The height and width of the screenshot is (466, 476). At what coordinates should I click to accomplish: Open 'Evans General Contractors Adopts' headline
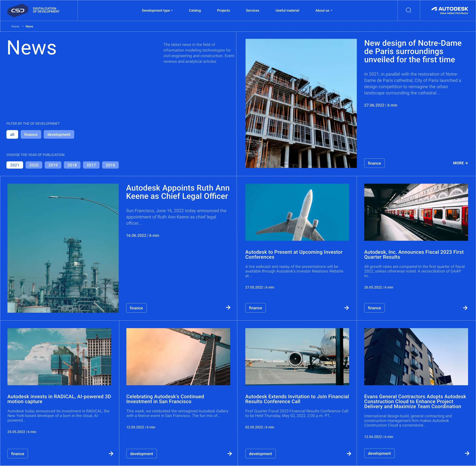pos(415,401)
